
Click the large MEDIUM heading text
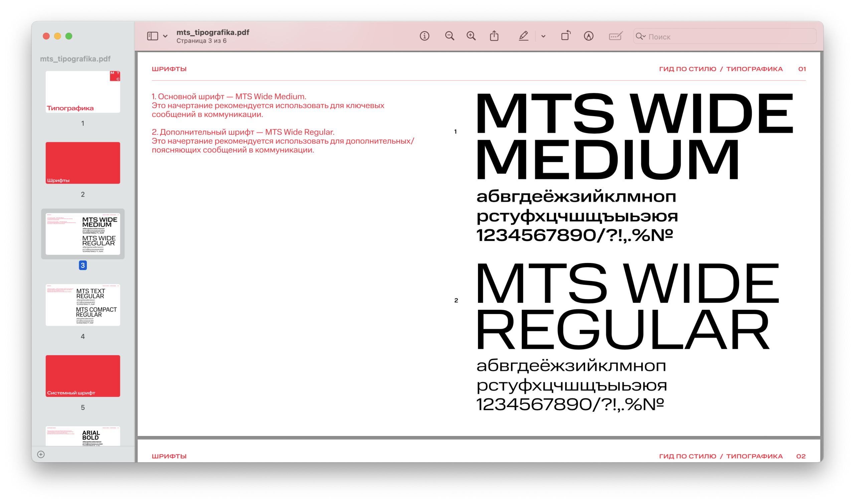608,160
